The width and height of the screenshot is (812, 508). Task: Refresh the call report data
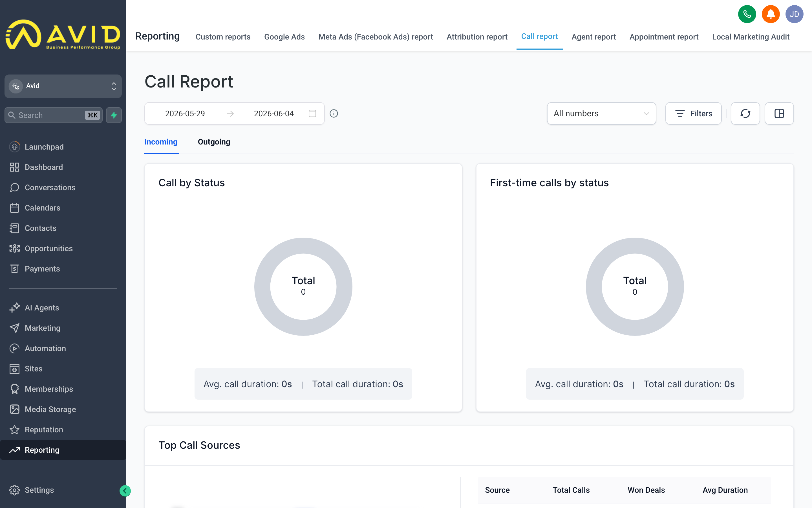click(x=745, y=113)
